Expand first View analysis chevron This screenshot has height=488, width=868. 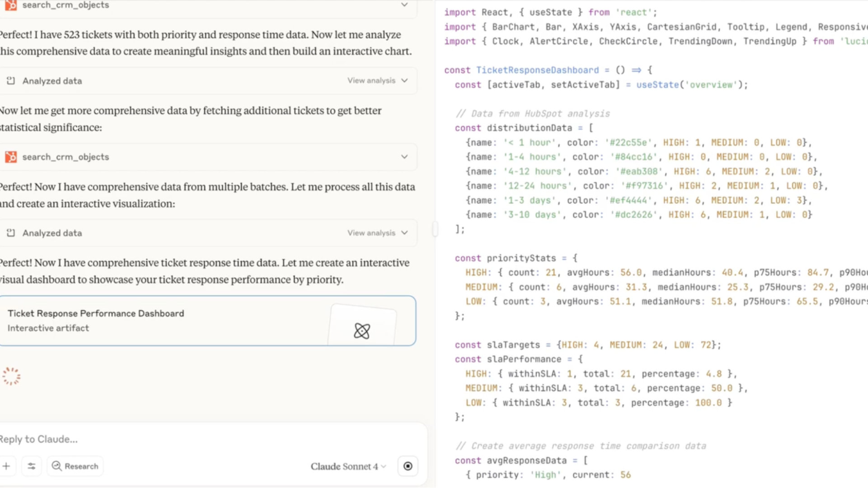pyautogui.click(x=404, y=81)
